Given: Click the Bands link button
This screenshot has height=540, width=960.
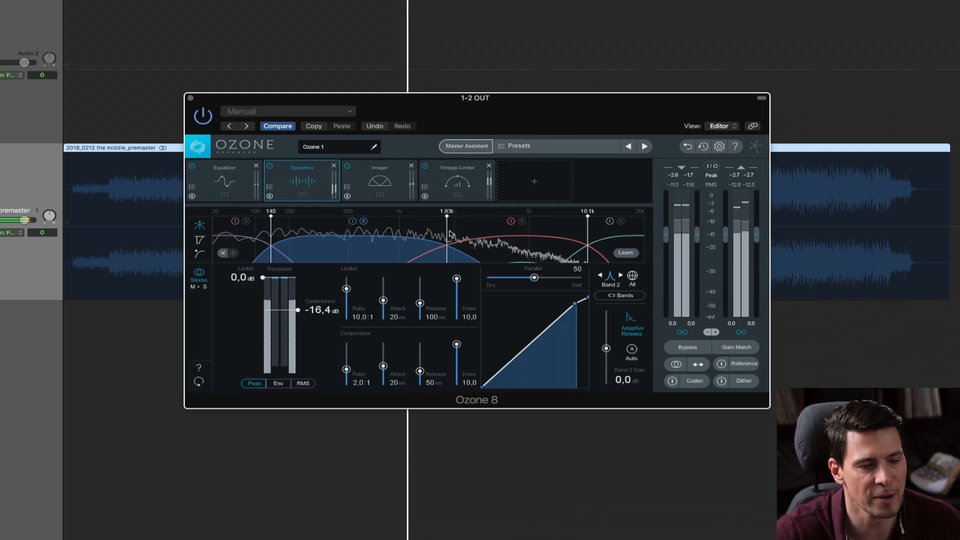Looking at the screenshot, I should pyautogui.click(x=620, y=296).
